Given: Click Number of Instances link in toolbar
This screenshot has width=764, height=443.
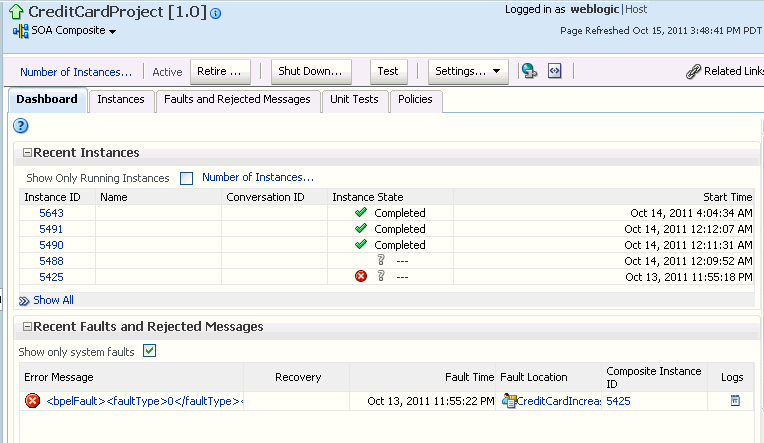Looking at the screenshot, I should pyautogui.click(x=76, y=72).
